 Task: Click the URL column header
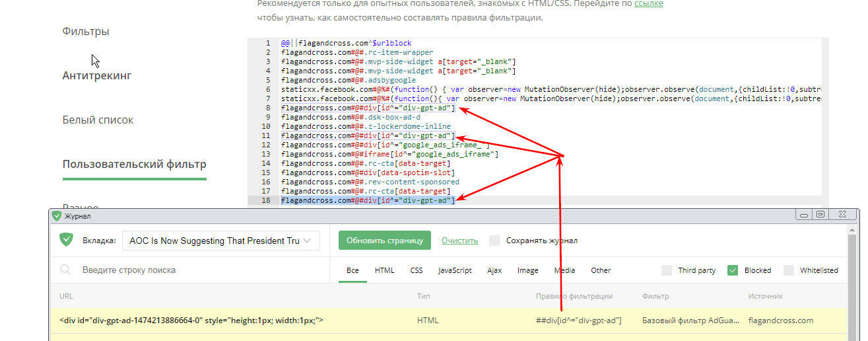[66, 296]
